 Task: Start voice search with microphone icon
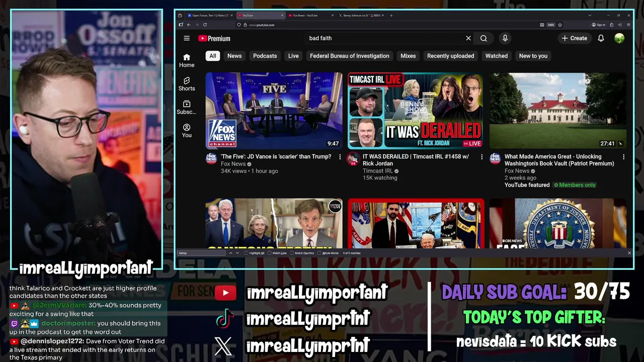(505, 38)
